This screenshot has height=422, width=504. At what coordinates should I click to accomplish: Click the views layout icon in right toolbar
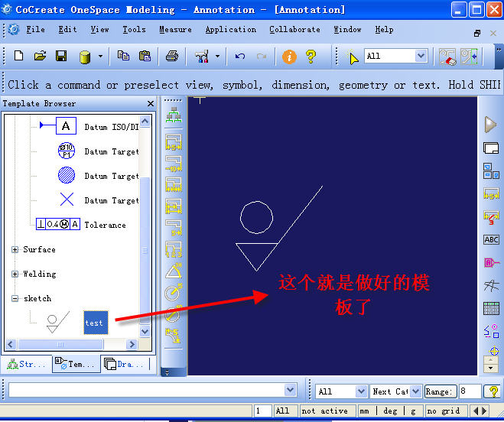(x=491, y=171)
